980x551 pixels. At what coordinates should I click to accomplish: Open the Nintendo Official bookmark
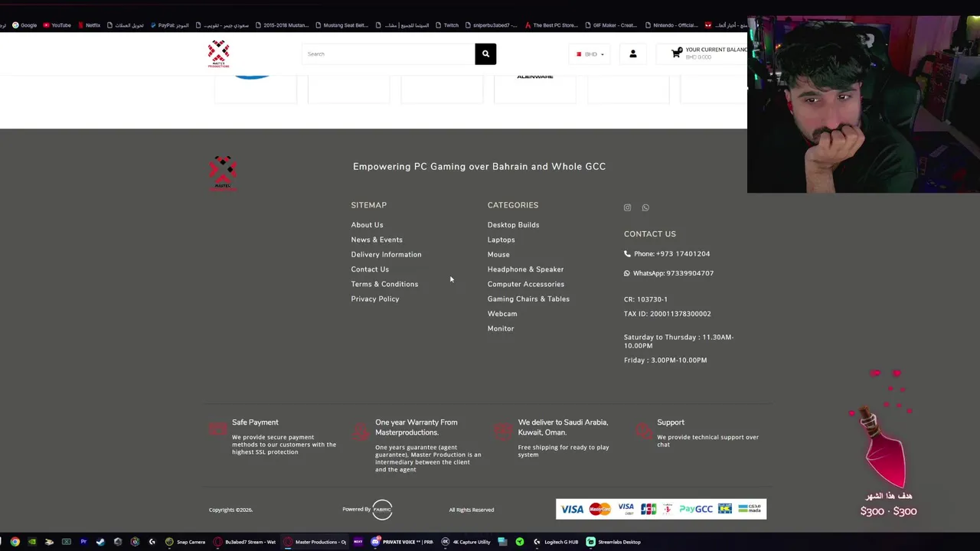[670, 25]
